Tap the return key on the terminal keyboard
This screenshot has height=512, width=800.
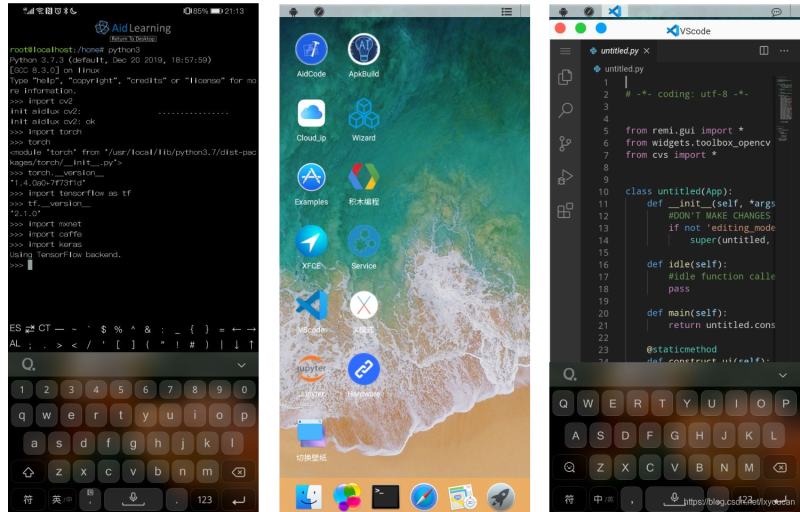(x=238, y=499)
